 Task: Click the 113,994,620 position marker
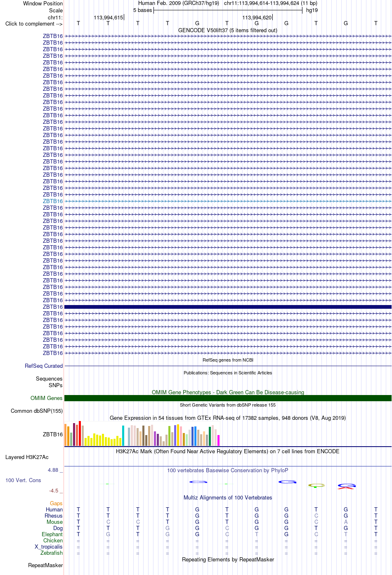257,17
